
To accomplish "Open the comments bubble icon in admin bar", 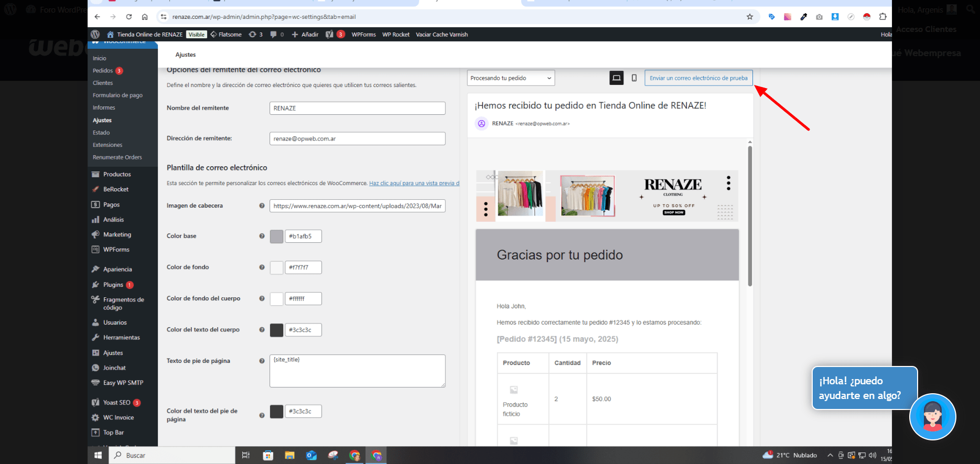I will point(276,35).
